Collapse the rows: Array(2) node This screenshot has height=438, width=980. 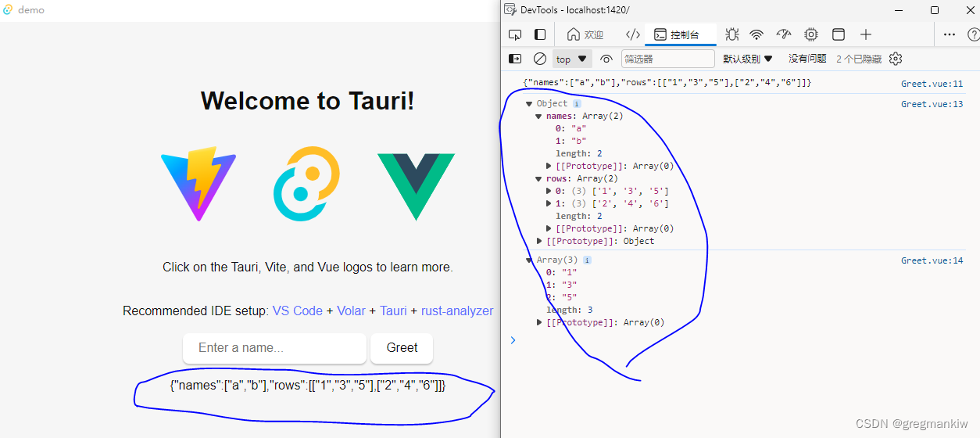coord(539,178)
